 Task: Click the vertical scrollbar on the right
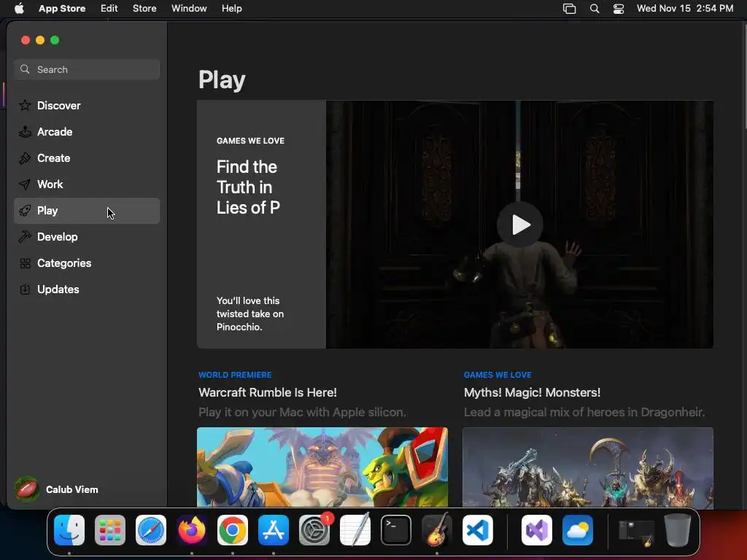point(745,76)
